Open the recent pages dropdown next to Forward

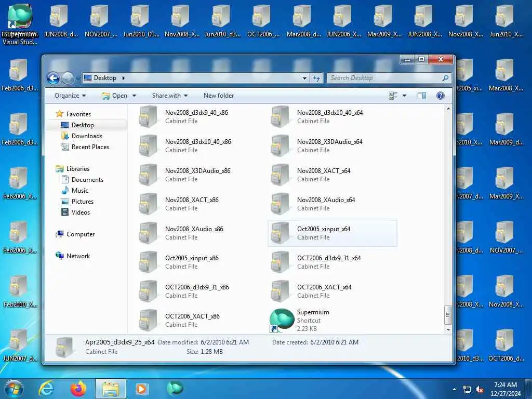click(x=78, y=78)
